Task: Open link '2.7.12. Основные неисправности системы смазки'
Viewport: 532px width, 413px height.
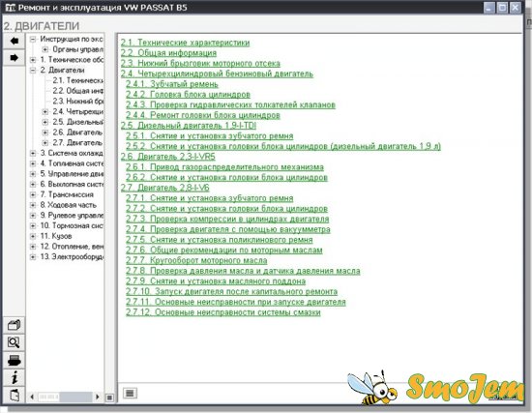Action: pos(223,312)
